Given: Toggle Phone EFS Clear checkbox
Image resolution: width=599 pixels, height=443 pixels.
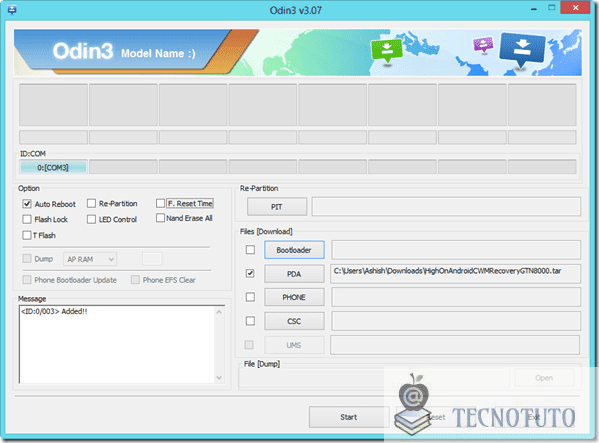Looking at the screenshot, I should [x=135, y=280].
